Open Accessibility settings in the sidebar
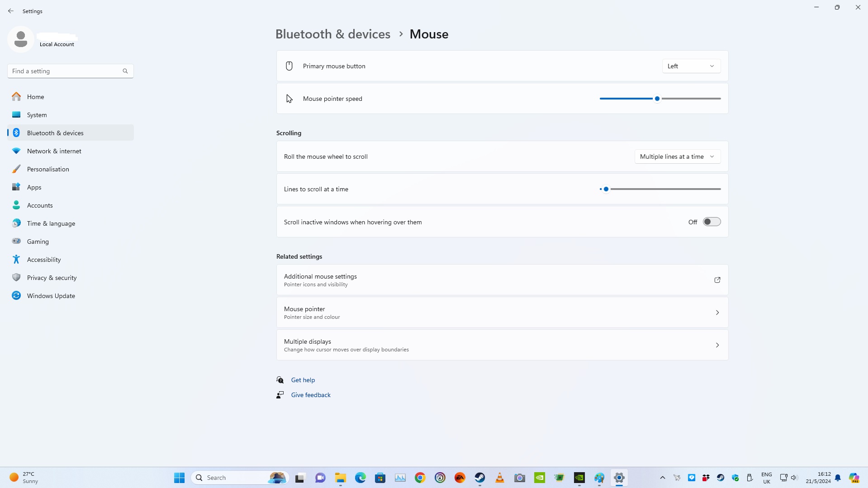The height and width of the screenshot is (488, 868). click(71, 260)
